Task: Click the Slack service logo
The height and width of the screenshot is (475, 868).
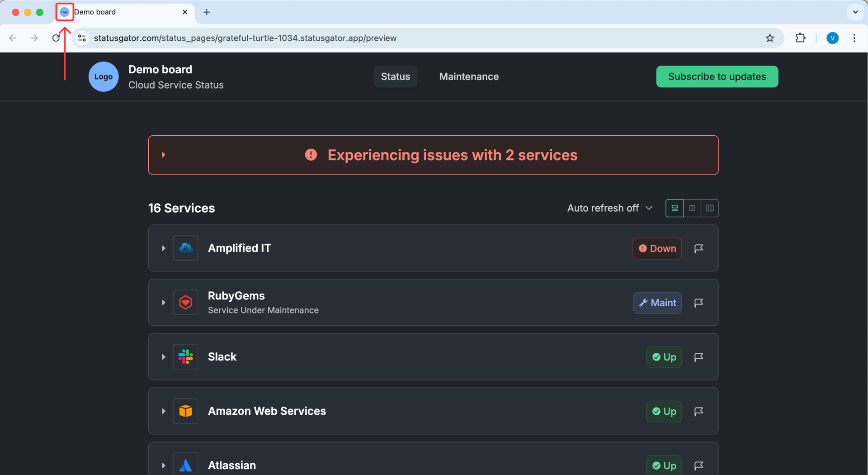Action: pos(186,356)
